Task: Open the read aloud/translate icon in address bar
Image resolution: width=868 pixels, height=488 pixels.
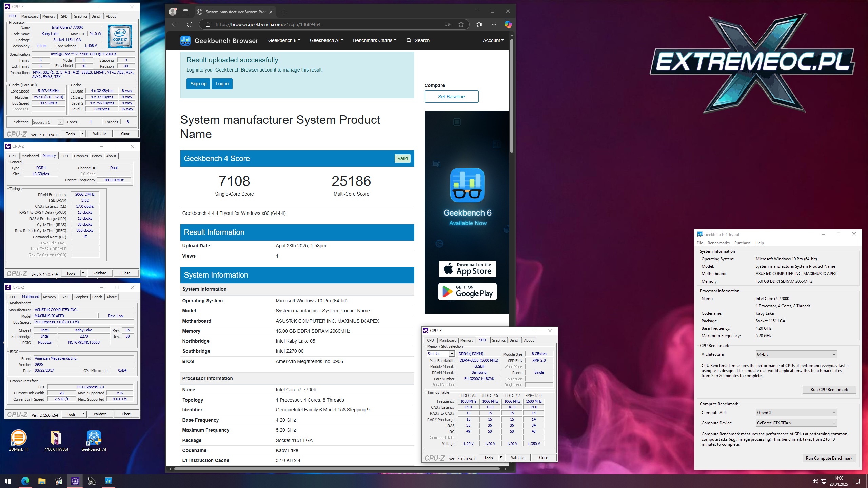Action: pos(448,24)
